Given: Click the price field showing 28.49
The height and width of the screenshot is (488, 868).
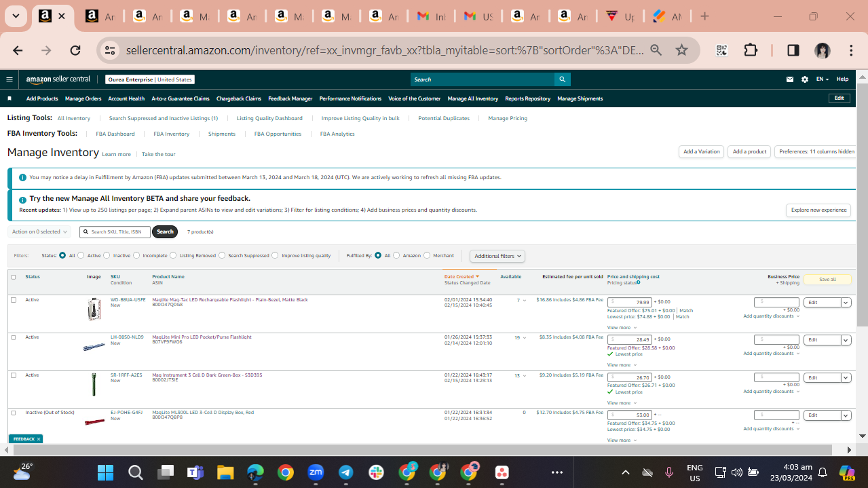Looking at the screenshot, I should coord(630,339).
